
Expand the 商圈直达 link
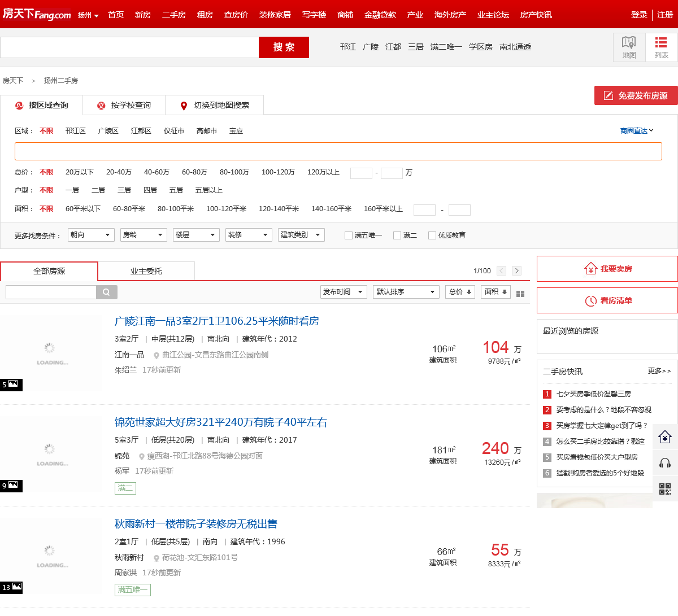pyautogui.click(x=637, y=130)
